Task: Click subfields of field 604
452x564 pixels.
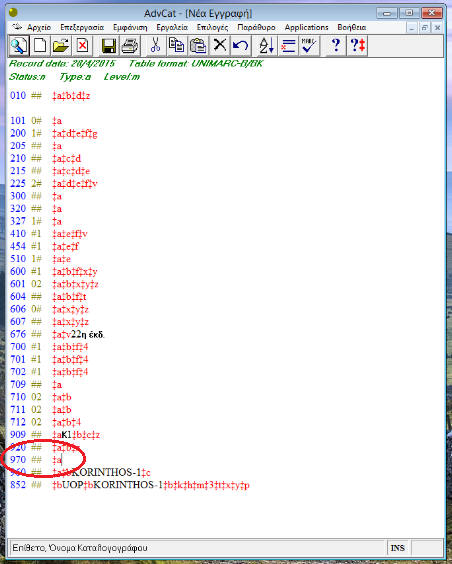Action: [x=69, y=297]
